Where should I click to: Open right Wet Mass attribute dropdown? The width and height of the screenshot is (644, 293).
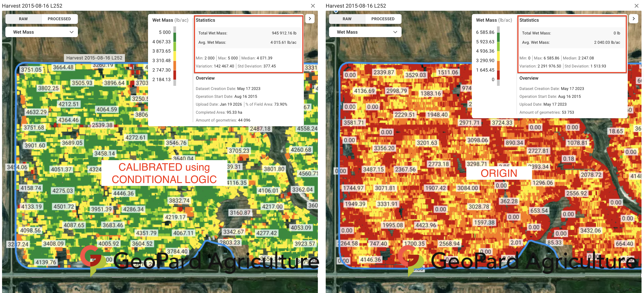[x=365, y=32]
